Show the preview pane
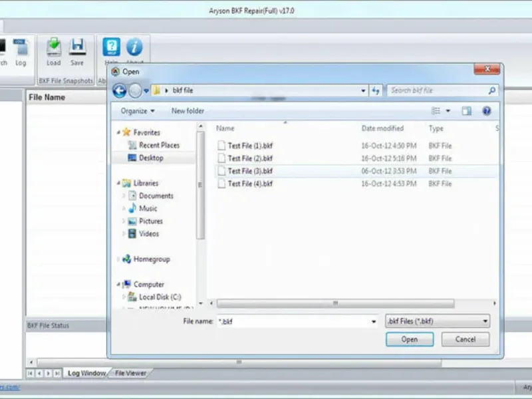The width and height of the screenshot is (532, 399). [x=467, y=111]
